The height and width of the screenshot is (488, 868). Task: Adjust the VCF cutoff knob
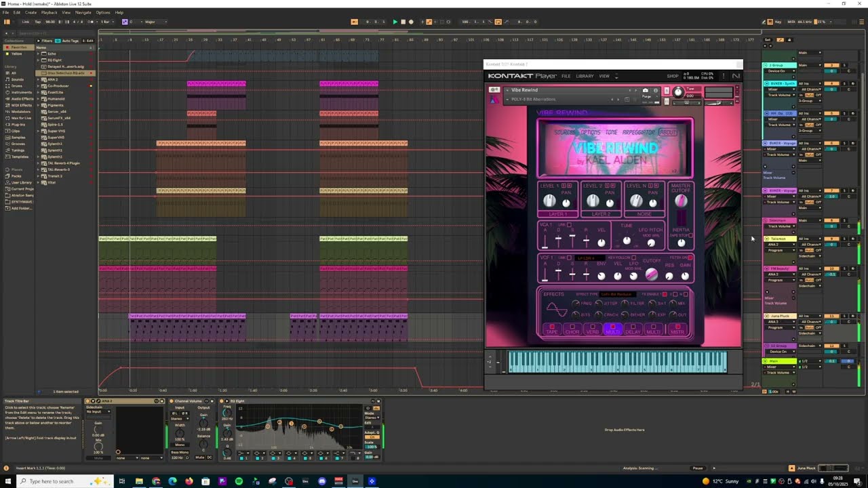651,274
